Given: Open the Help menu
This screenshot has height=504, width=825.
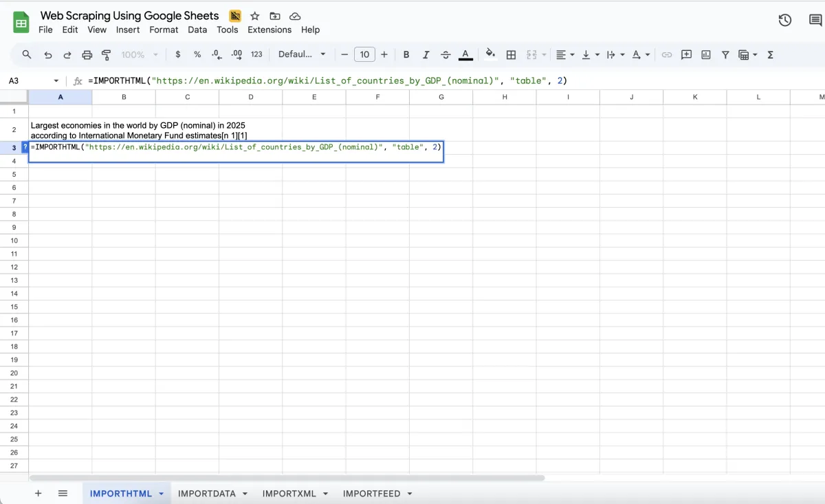Looking at the screenshot, I should pos(310,30).
